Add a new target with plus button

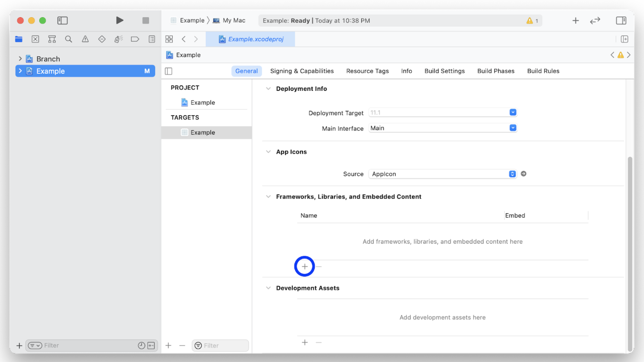pyautogui.click(x=168, y=345)
